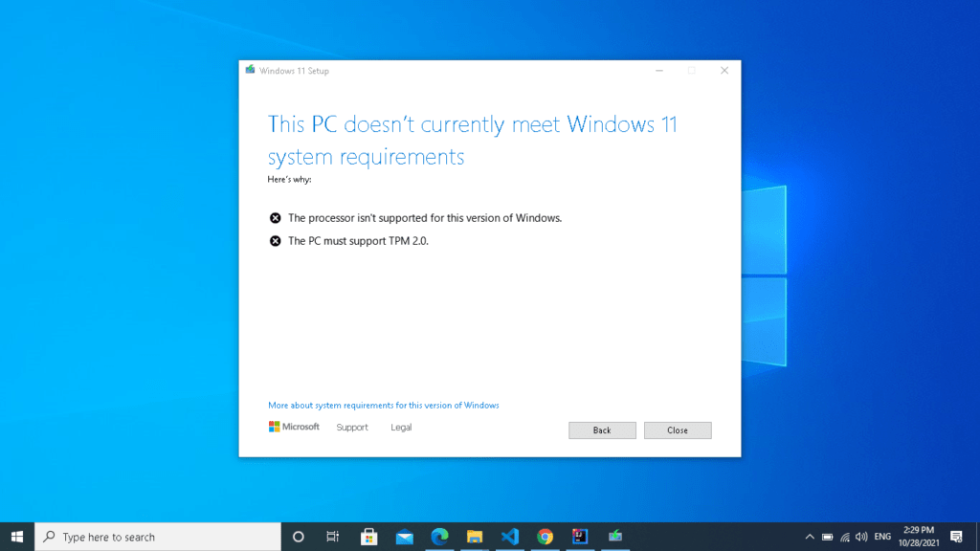Check the Wi-Fi icon in the system tray

pyautogui.click(x=845, y=536)
